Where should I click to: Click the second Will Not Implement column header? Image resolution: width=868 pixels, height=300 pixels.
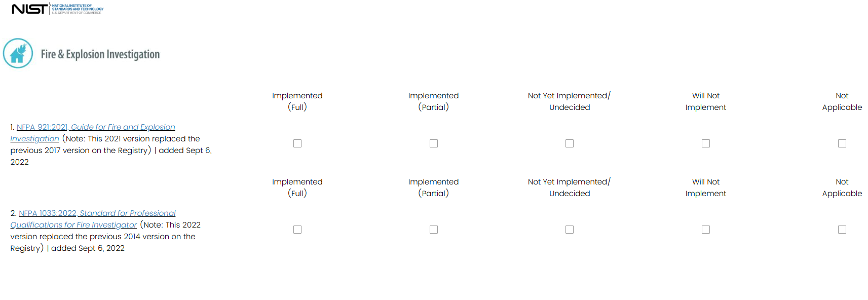[x=706, y=188]
